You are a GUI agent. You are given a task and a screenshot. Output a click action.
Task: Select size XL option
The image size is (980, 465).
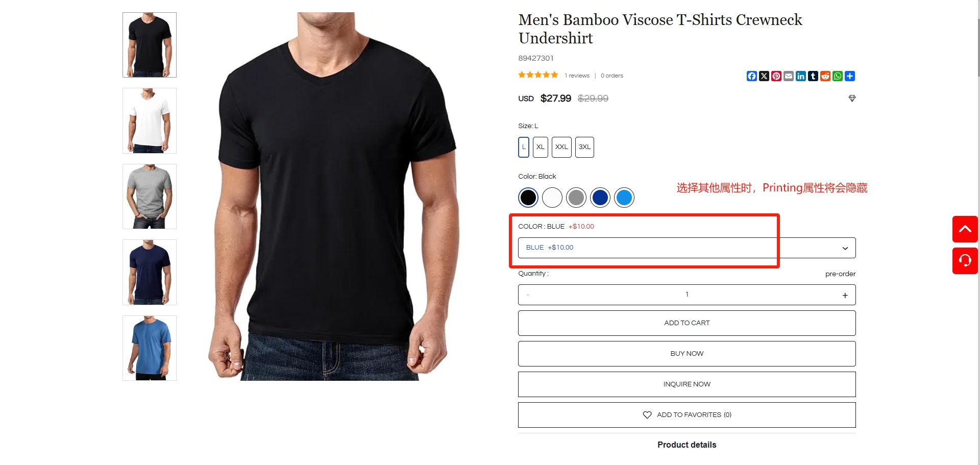coord(540,147)
